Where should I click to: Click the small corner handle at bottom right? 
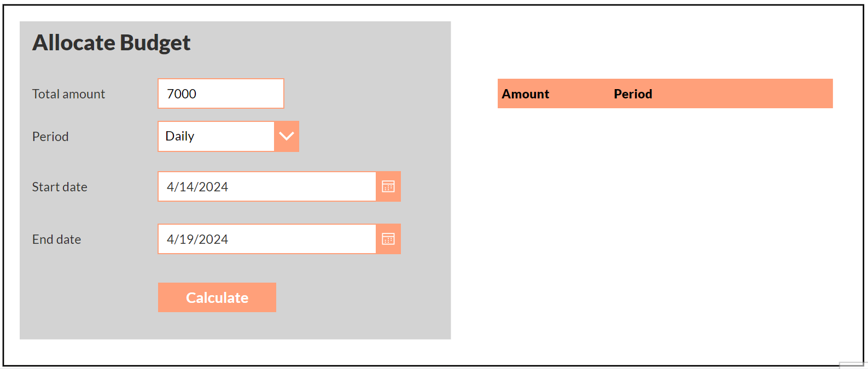coord(852,365)
